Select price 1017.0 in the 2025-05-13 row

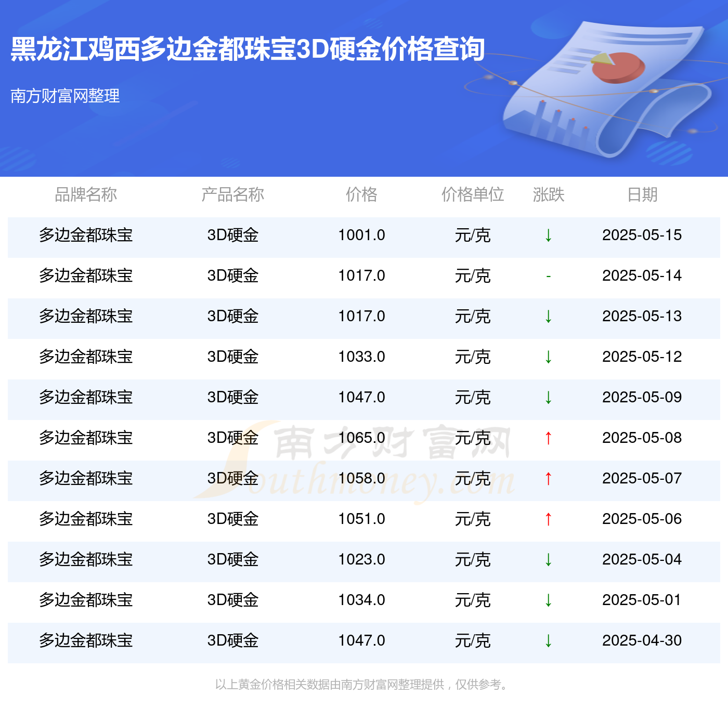(x=361, y=316)
